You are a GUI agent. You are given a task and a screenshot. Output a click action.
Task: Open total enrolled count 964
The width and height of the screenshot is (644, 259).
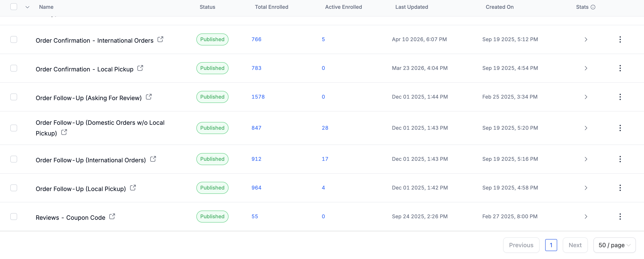coord(256,188)
